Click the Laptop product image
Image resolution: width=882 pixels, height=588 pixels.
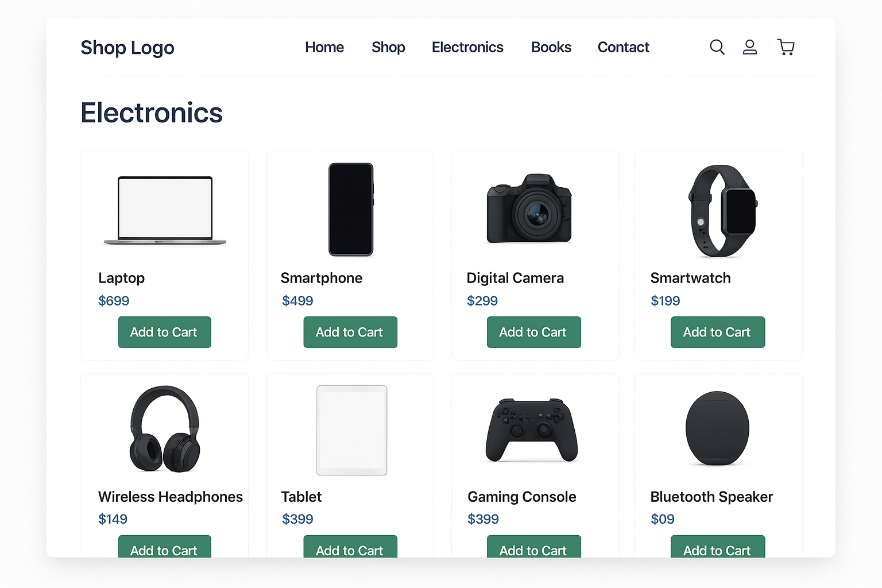click(x=165, y=210)
